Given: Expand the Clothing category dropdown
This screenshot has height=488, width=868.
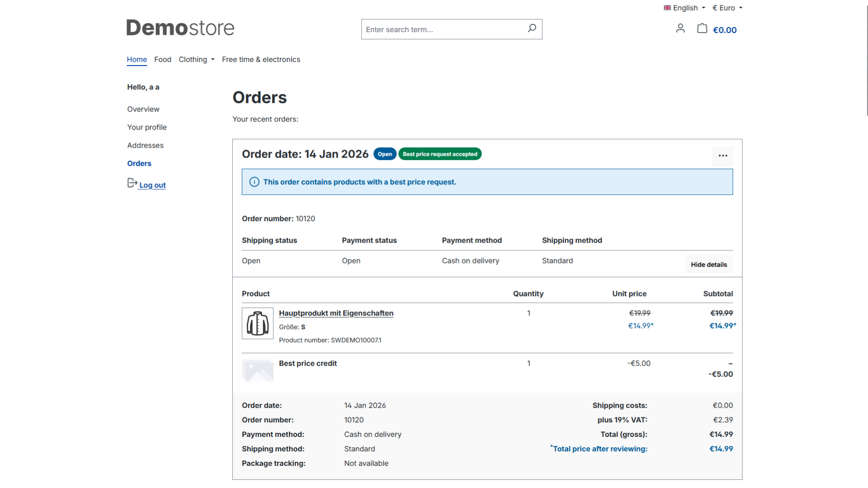Looking at the screenshot, I should [197, 60].
